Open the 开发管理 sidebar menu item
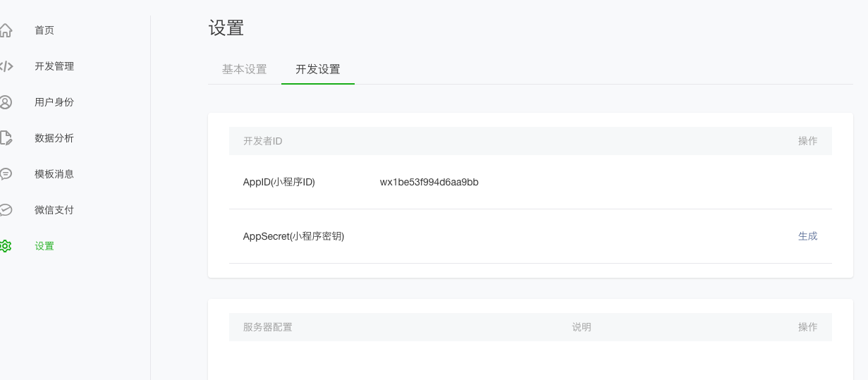 pos(54,66)
